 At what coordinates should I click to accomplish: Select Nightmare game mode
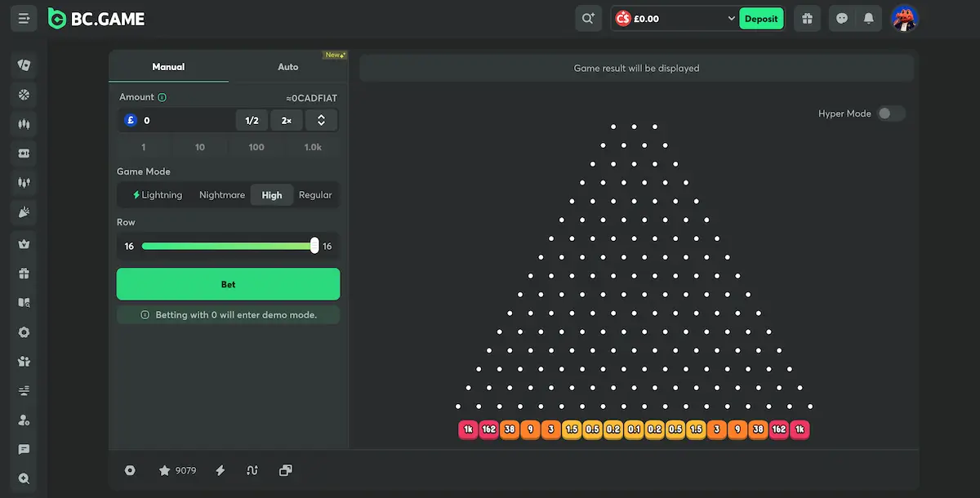point(222,195)
